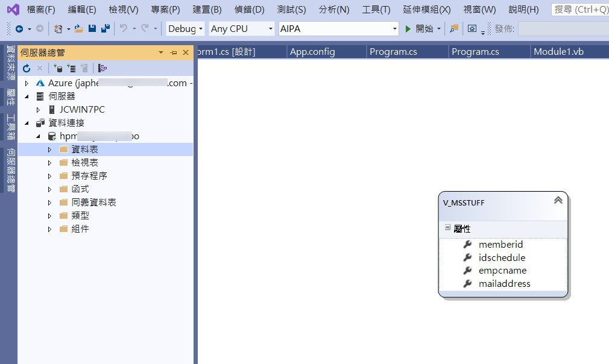
Task: Open the 偵錯(D) menu
Action: pos(250,10)
